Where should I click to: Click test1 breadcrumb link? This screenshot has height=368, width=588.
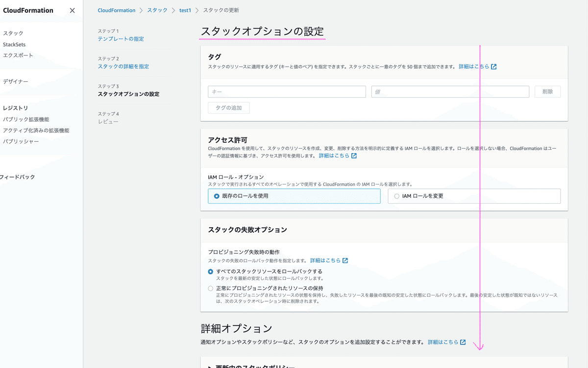pos(185,10)
